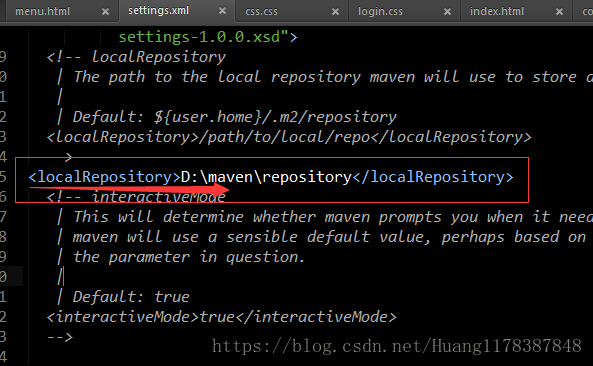This screenshot has height=366, width=593.
Task: Open the css.css tab
Action: 261,11
